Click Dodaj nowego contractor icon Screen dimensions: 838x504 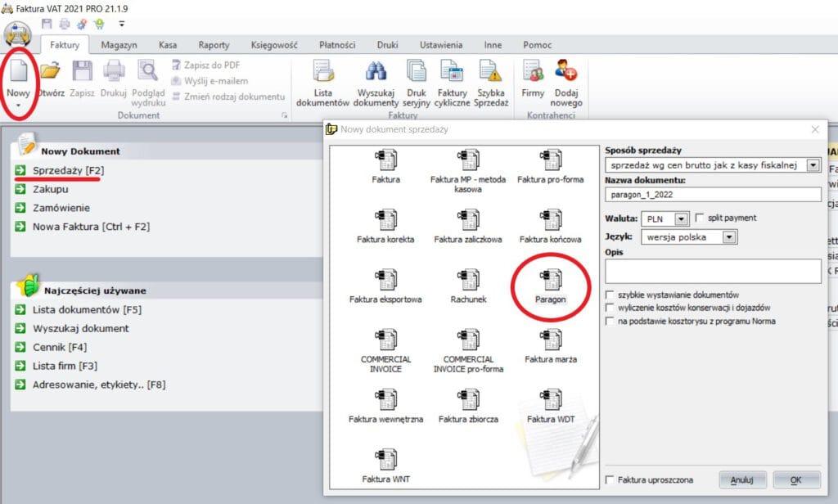point(566,73)
